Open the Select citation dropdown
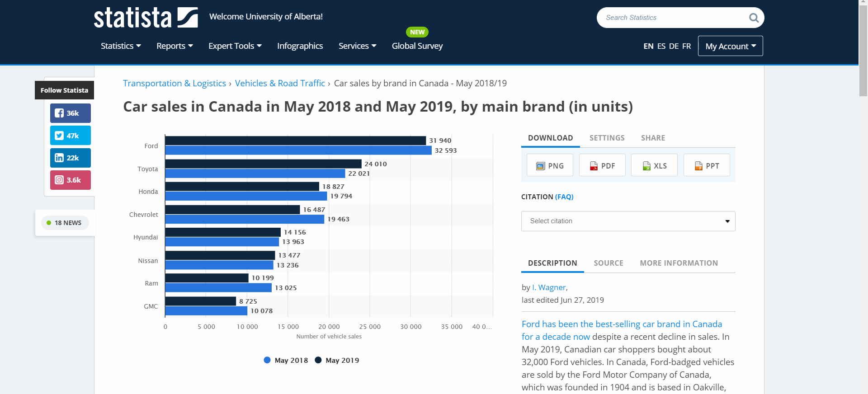 628,221
